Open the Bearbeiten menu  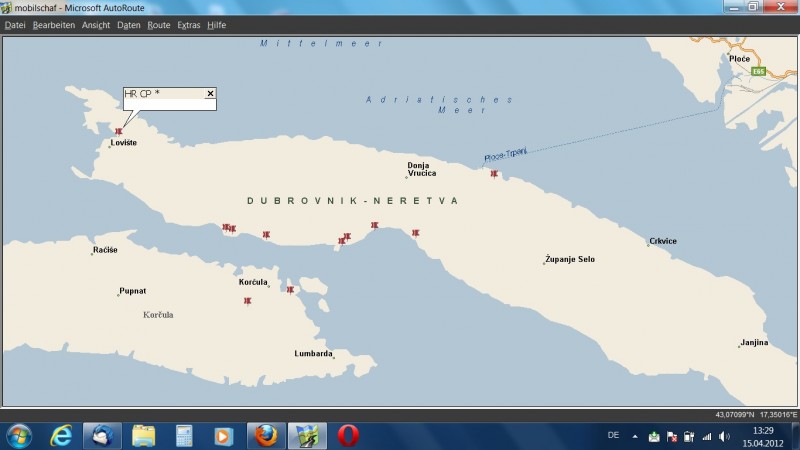click(53, 24)
